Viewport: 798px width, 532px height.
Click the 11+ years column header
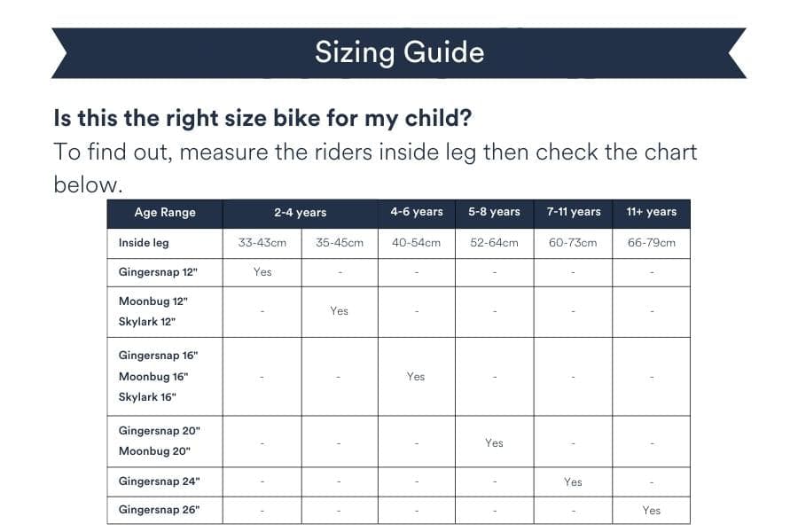click(x=651, y=212)
